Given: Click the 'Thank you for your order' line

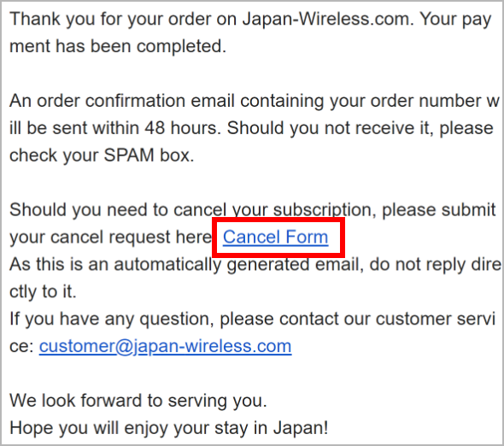Looking at the screenshot, I should [250, 20].
